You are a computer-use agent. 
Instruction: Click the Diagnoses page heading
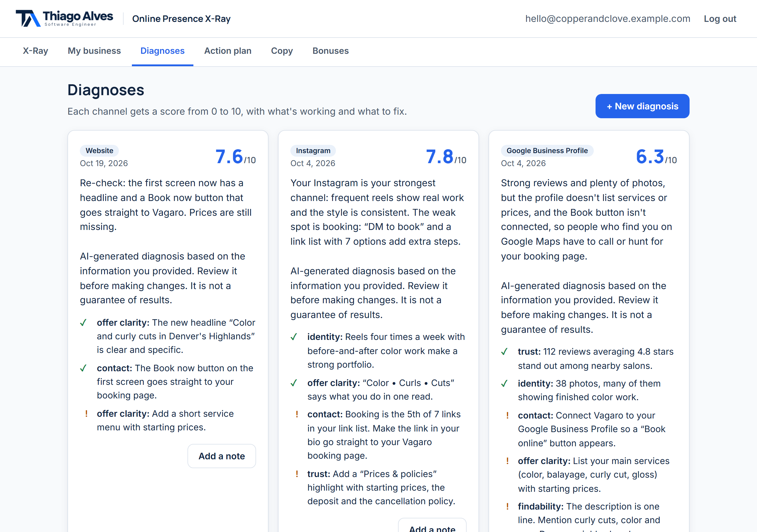(x=106, y=90)
